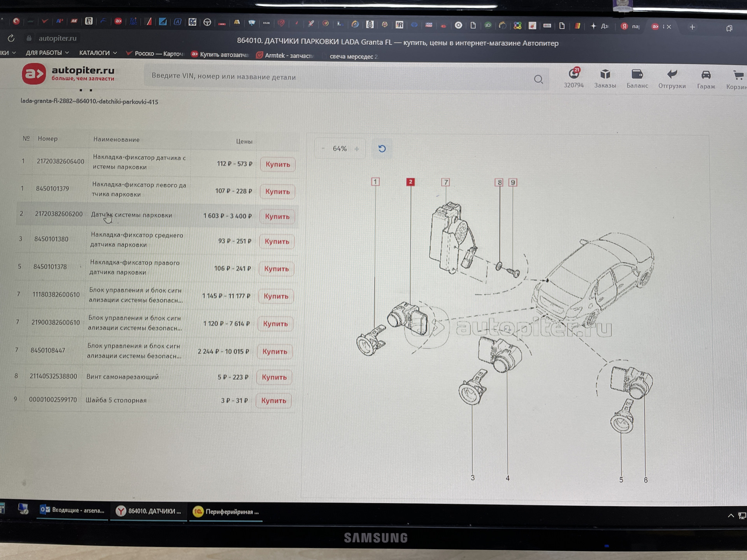Click the autopiter.ru logo
This screenshot has height=560, width=747.
68,73
